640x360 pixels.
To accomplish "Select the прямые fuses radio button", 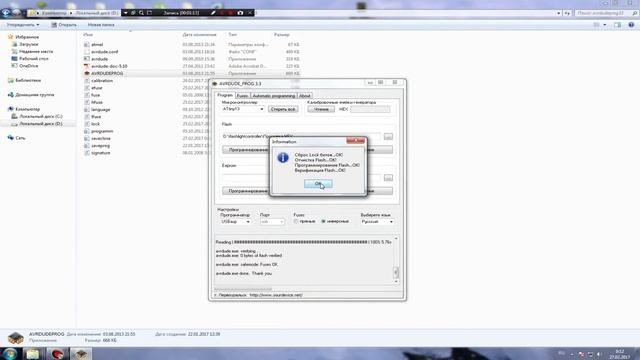I will coord(296,221).
